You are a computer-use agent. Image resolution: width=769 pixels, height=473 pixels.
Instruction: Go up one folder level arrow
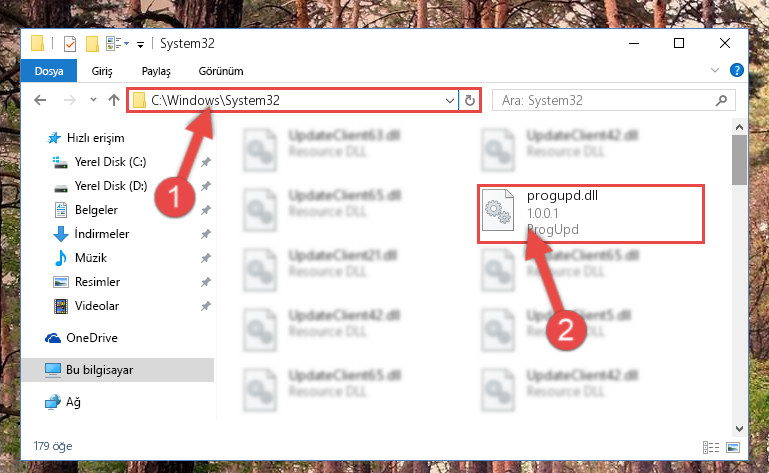[x=114, y=100]
